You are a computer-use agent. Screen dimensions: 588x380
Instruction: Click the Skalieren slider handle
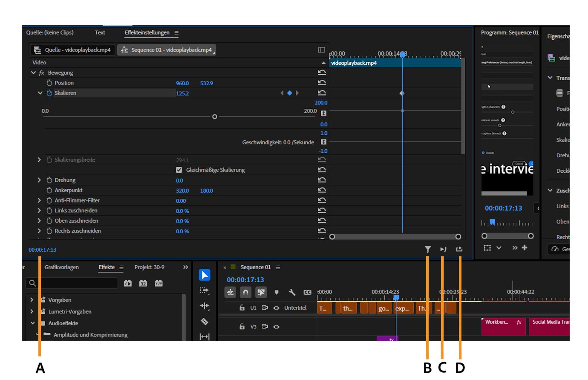pos(215,116)
